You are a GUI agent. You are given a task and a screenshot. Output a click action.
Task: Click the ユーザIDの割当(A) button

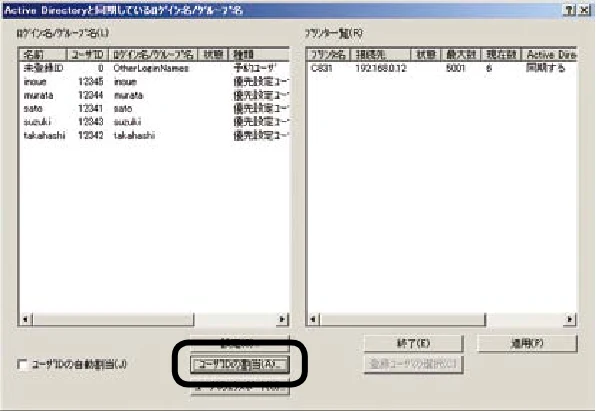click(239, 364)
